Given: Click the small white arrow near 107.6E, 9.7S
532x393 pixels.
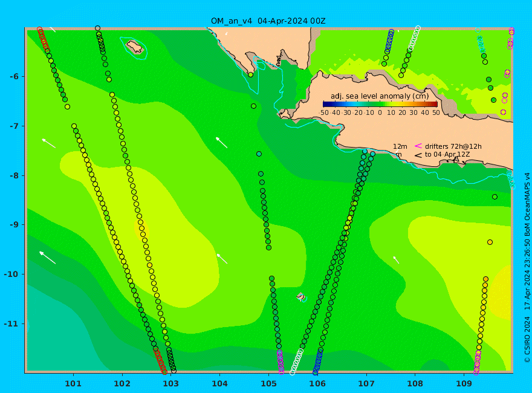Looking at the screenshot, I should 396,260.
